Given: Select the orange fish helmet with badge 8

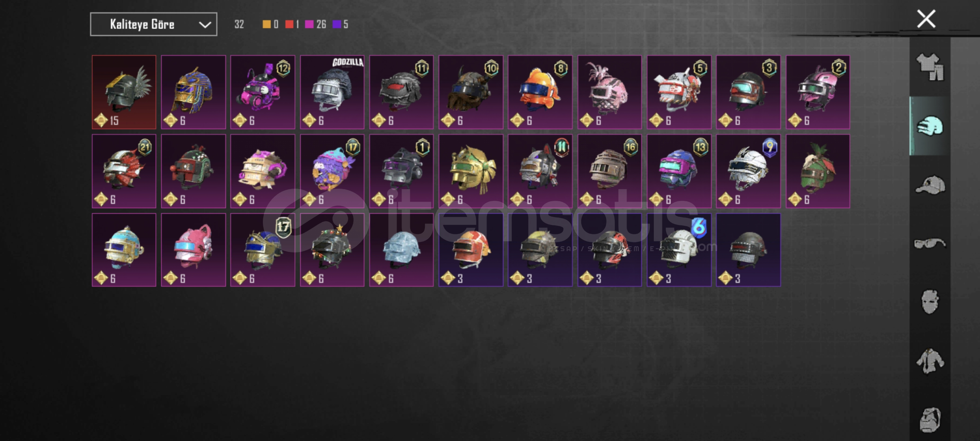Looking at the screenshot, I should point(540,92).
